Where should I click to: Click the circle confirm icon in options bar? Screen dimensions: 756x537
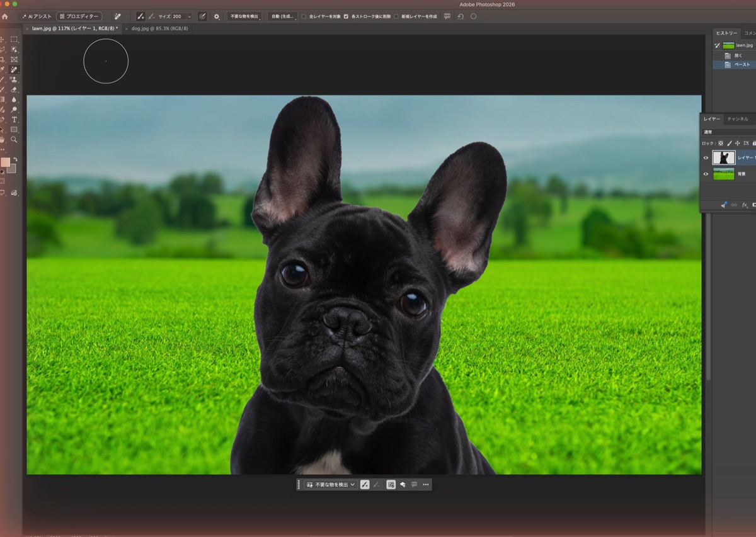pyautogui.click(x=474, y=16)
